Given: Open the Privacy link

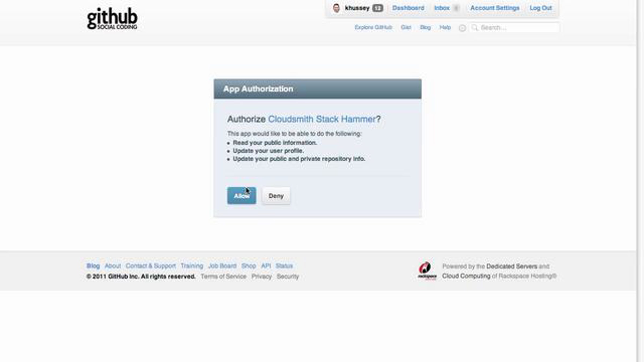Looking at the screenshot, I should click(x=262, y=276).
